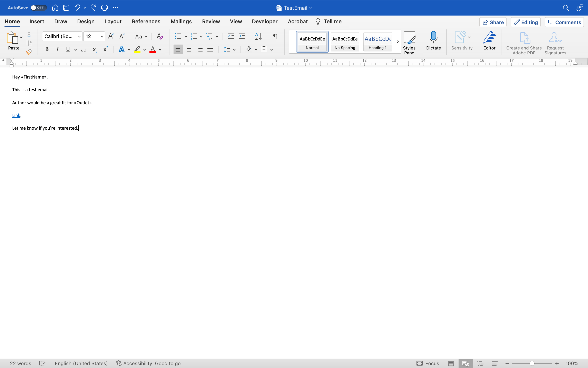The width and height of the screenshot is (588, 368).
Task: Click the Share button
Action: pyautogui.click(x=493, y=22)
